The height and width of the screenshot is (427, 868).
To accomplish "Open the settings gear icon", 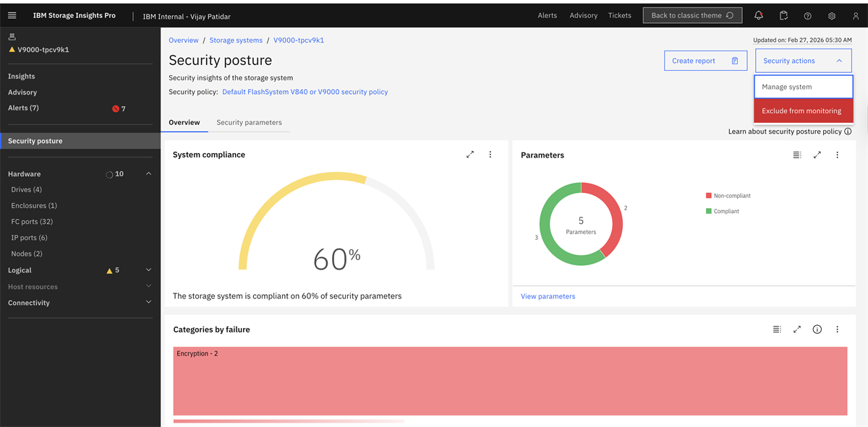I will click(x=832, y=15).
